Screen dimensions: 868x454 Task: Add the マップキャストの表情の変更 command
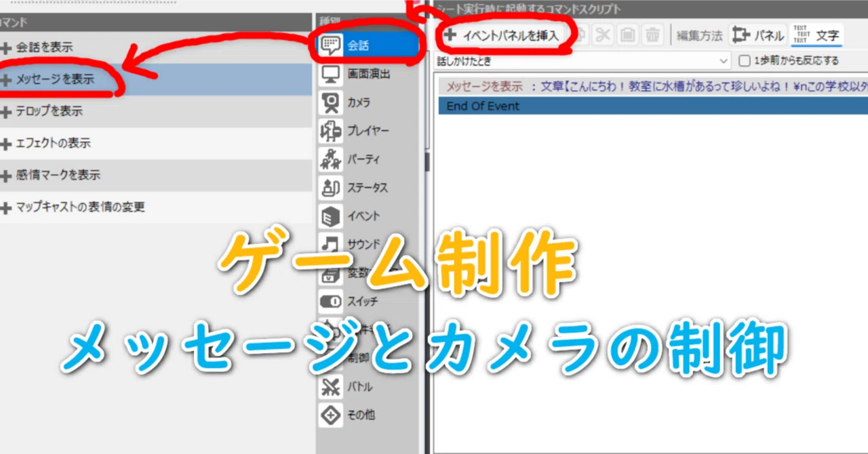156,207
